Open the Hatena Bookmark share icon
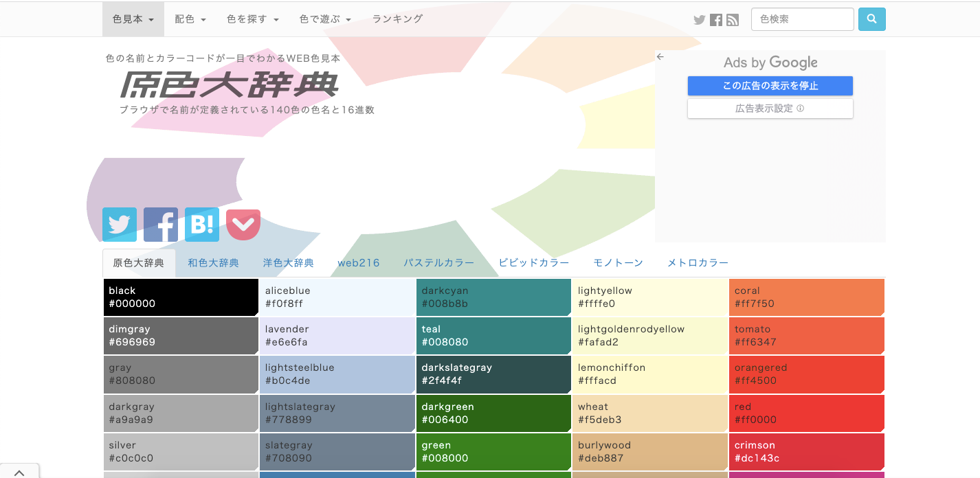Viewport: 980px width, 478px height. point(201,225)
